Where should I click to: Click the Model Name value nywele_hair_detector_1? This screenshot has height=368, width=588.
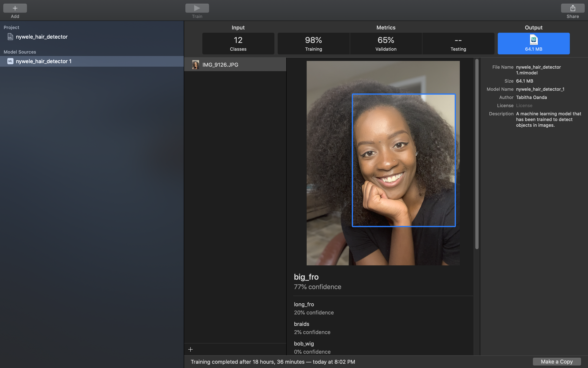pos(540,89)
